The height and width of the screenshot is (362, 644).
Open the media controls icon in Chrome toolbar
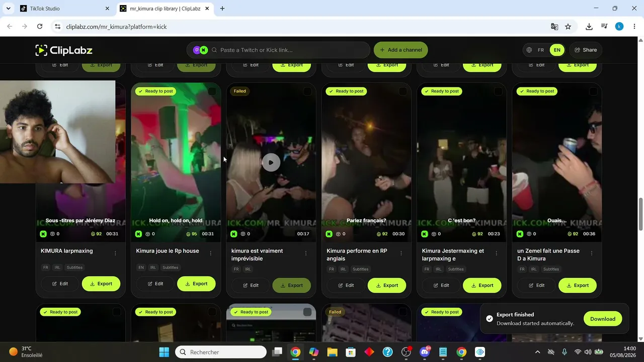[604, 27]
